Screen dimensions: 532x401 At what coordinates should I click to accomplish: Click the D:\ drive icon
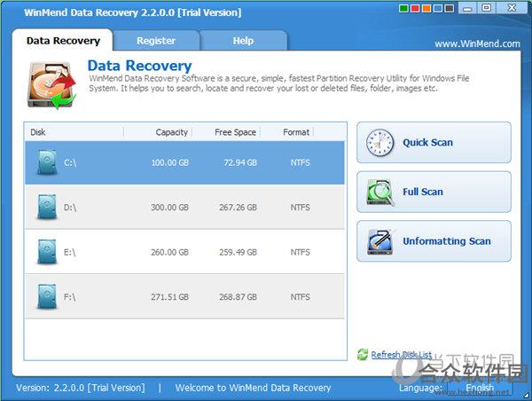click(x=47, y=207)
